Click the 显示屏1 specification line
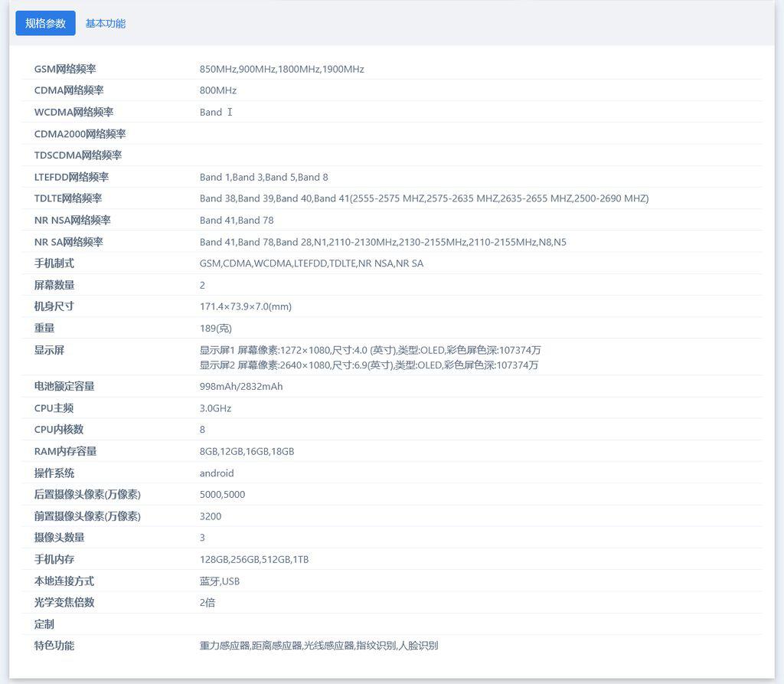The image size is (784, 684). click(x=370, y=350)
